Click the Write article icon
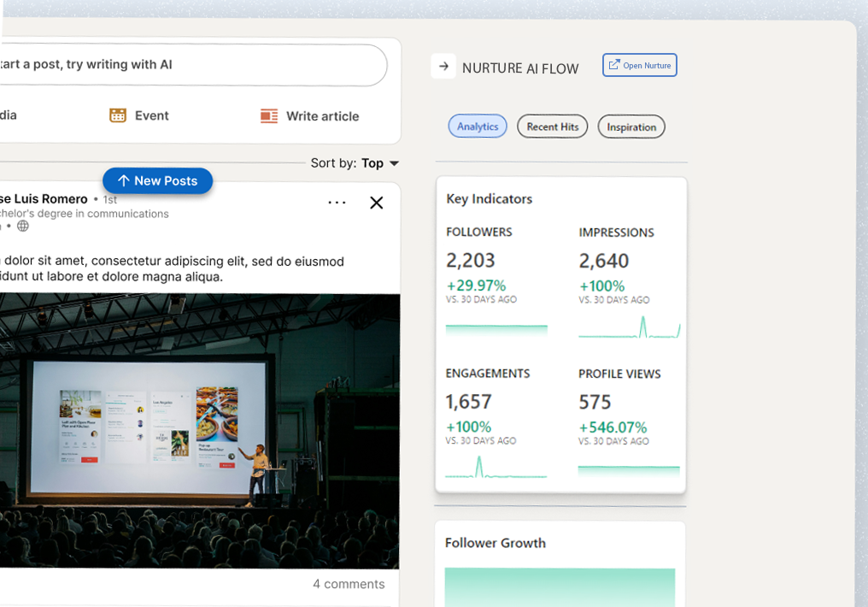This screenshot has height=607, width=868. click(269, 116)
